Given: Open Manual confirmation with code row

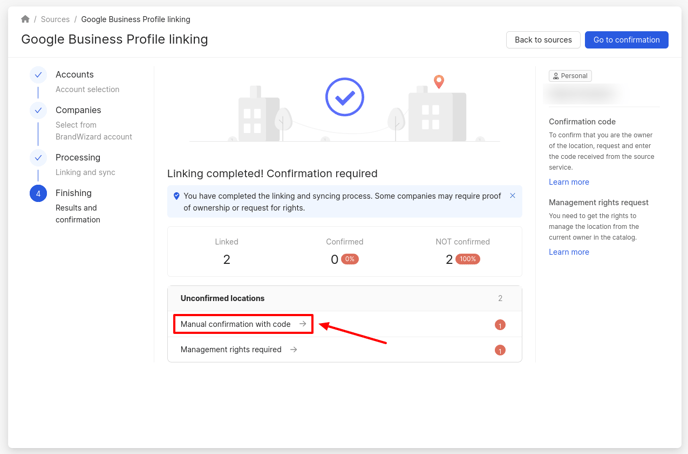Looking at the screenshot, I should tap(344, 324).
